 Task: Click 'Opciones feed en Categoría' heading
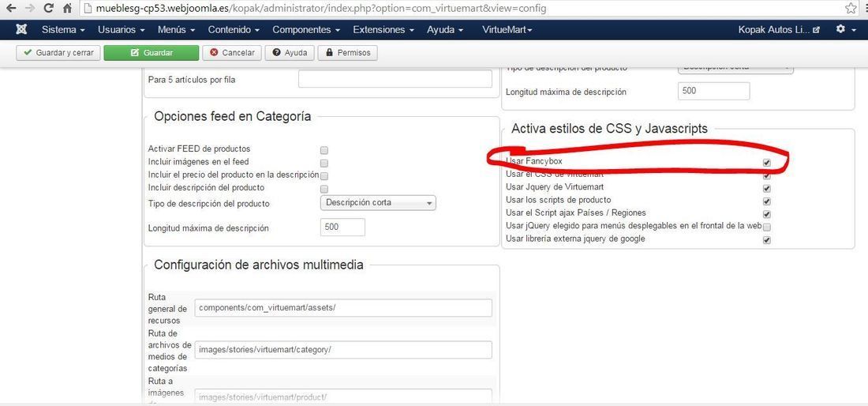coord(233,116)
